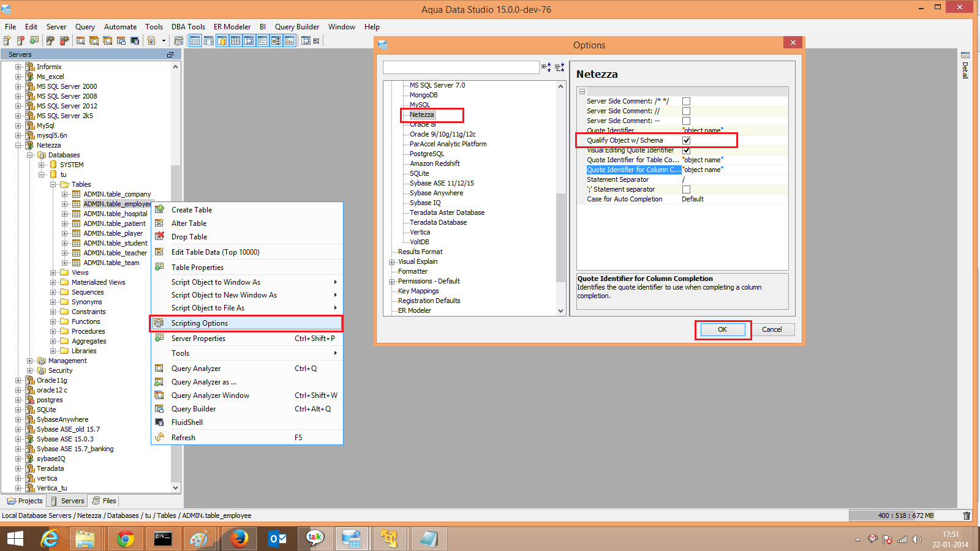Expand the SYSTEM database node
This screenshot has height=551, width=980.
(41, 165)
